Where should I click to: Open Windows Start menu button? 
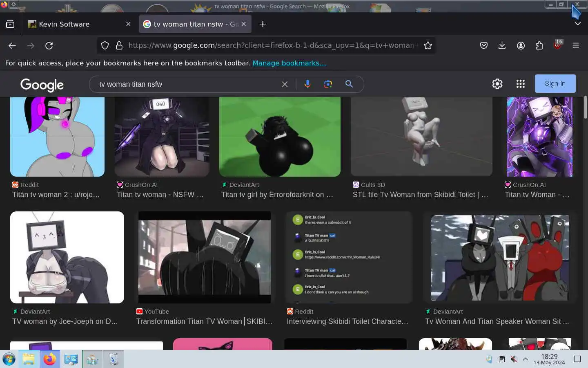(9, 359)
